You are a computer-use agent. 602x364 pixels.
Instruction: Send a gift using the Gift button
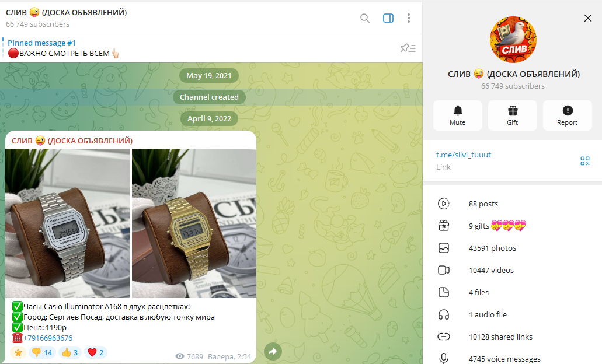pos(513,116)
